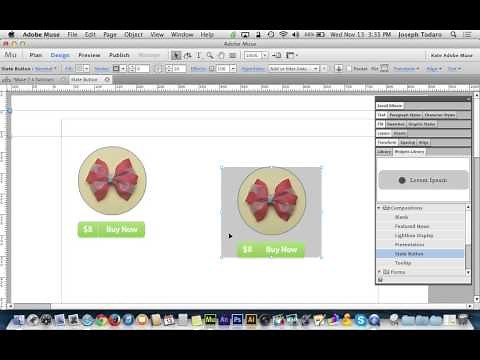Open the Fill swatch dropdown arrow
The height and width of the screenshot is (360, 480).
86,69
